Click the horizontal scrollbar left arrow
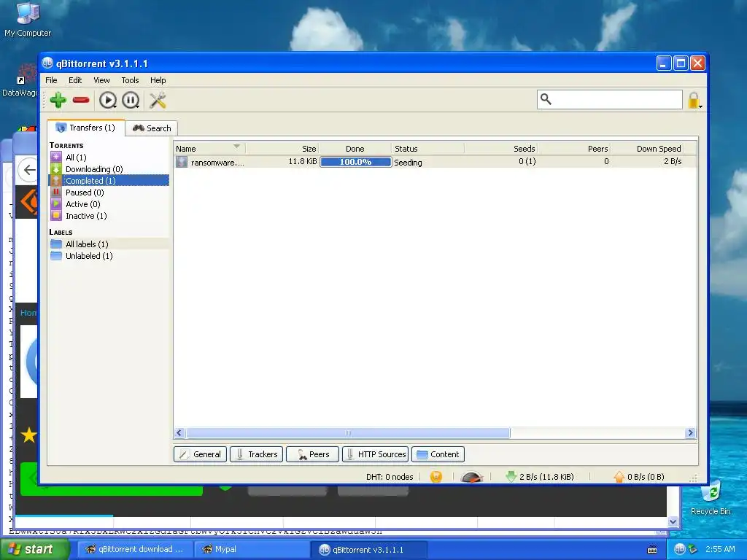Image resolution: width=747 pixels, height=560 pixels. tap(179, 433)
